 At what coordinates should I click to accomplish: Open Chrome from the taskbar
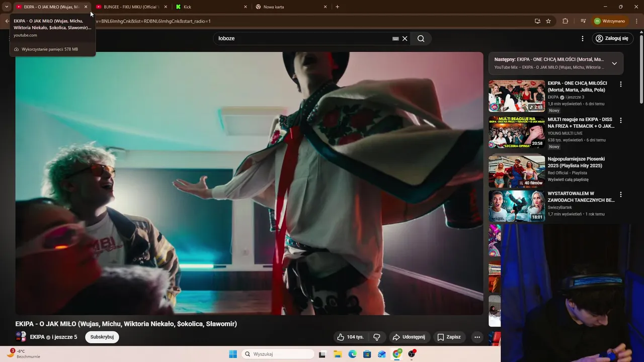(397, 354)
